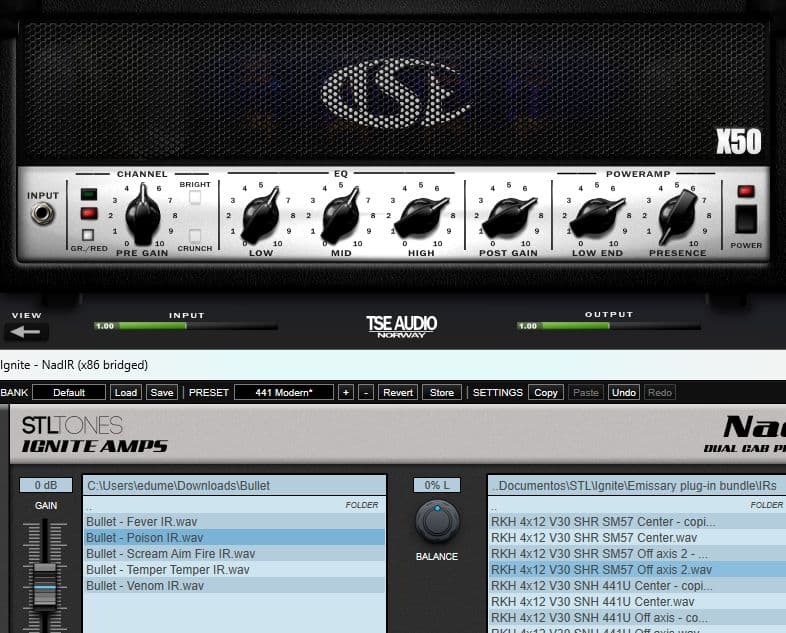786x633 pixels.
Task: Click the red power indicator LED
Action: 746,191
